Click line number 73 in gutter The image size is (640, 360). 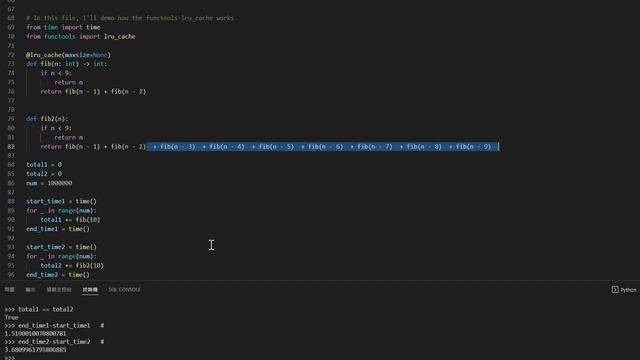[11, 64]
